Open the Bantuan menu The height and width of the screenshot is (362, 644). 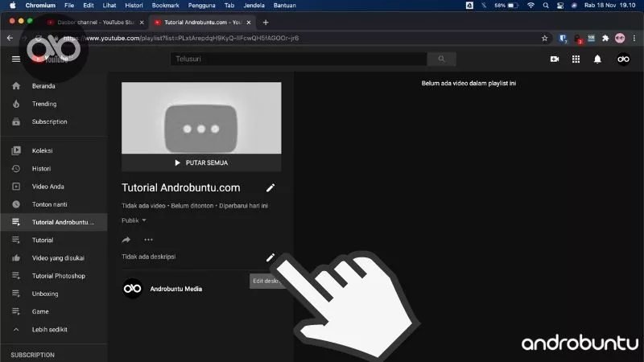(285, 6)
